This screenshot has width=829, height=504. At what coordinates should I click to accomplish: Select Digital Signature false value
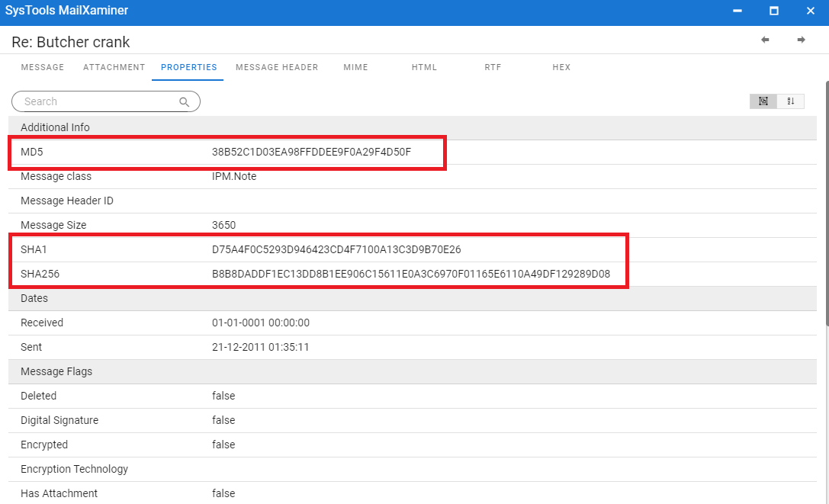223,420
